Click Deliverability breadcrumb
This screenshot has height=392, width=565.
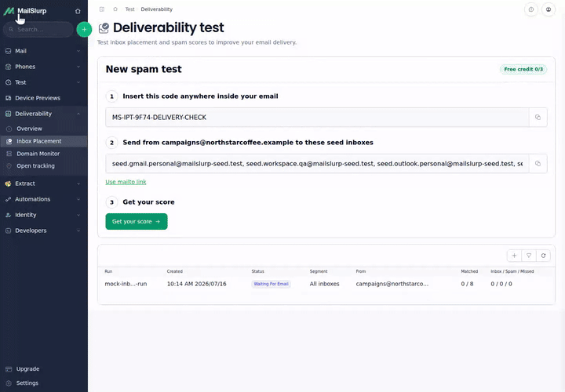tap(157, 9)
